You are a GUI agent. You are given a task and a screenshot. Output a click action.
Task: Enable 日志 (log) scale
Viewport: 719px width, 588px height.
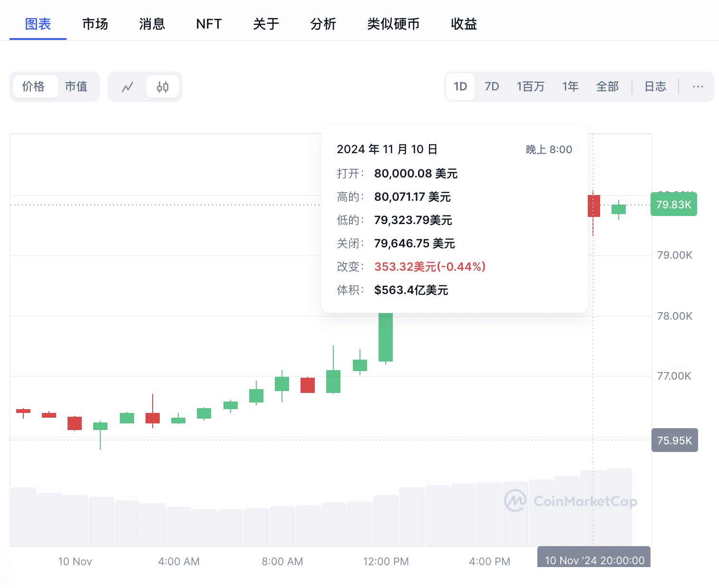coord(655,87)
